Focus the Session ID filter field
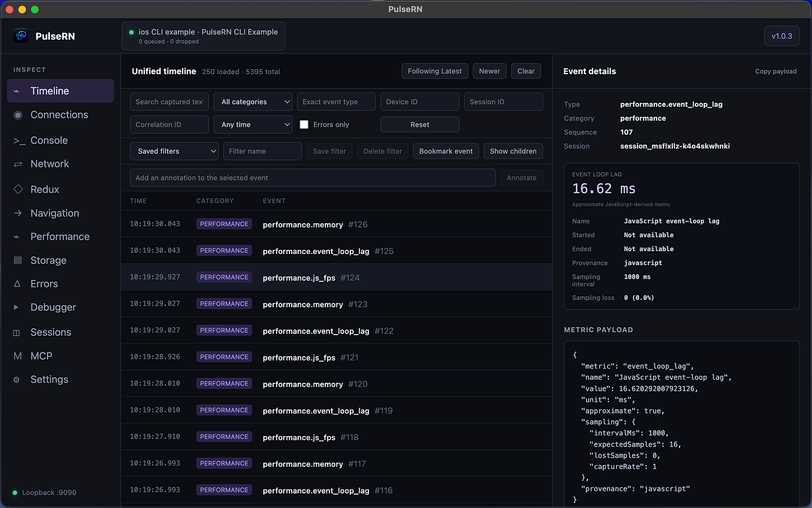 (x=503, y=101)
